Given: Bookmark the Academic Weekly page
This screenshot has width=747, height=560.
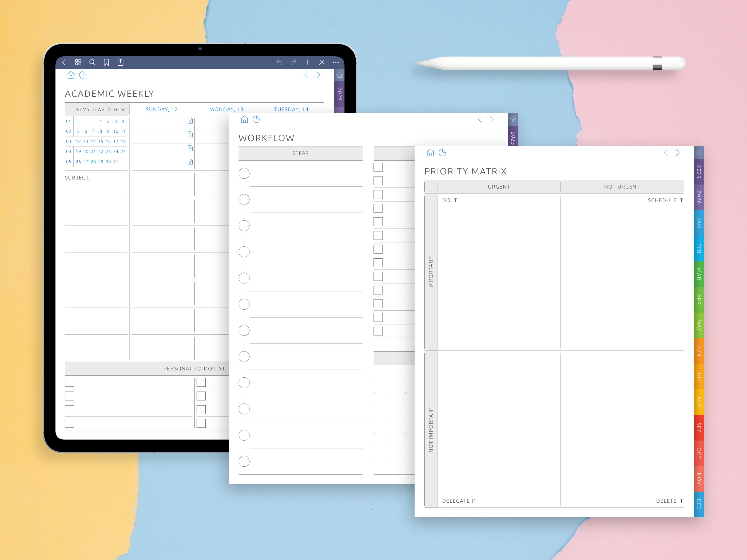Looking at the screenshot, I should (106, 62).
